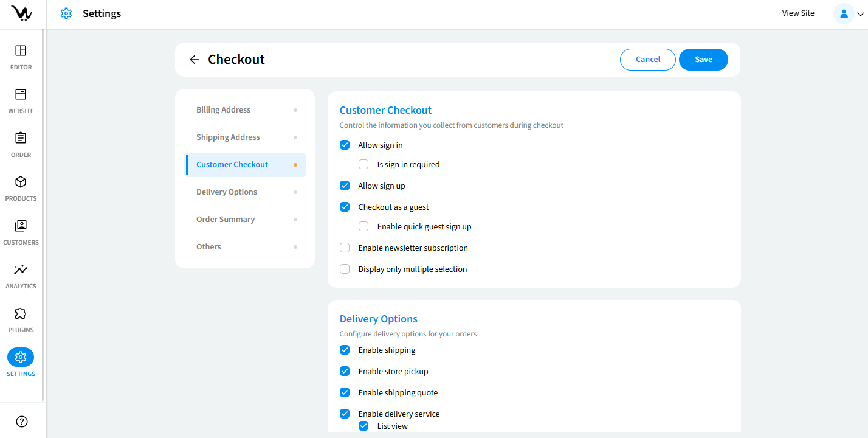Jump to Order Summary section
The height and width of the screenshot is (438, 868).
[x=226, y=220]
